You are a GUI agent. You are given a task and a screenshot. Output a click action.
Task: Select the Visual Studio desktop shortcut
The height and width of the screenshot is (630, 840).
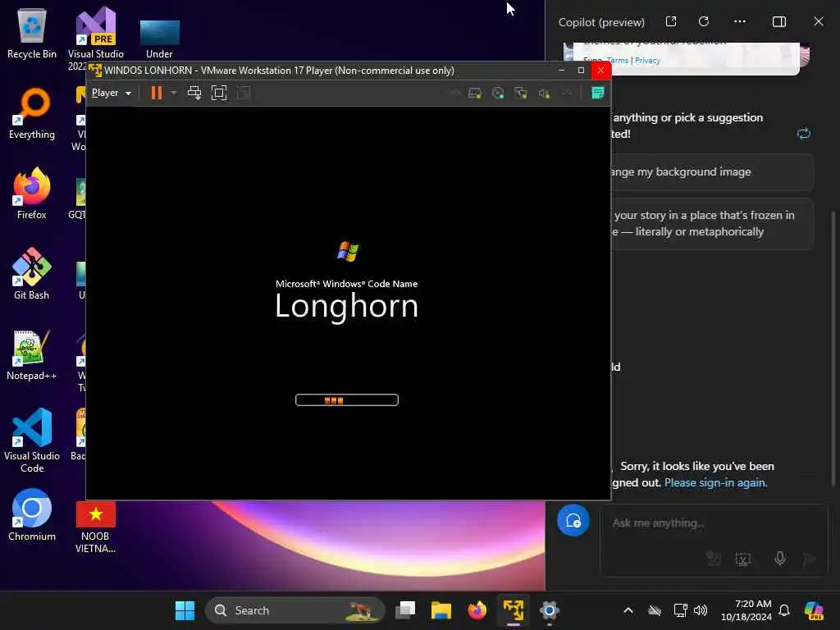(96, 39)
